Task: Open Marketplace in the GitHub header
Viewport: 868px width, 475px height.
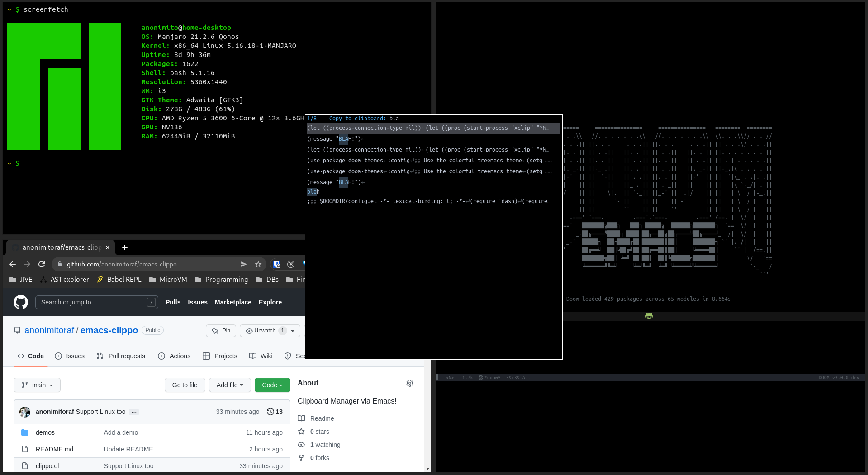Action: (233, 302)
